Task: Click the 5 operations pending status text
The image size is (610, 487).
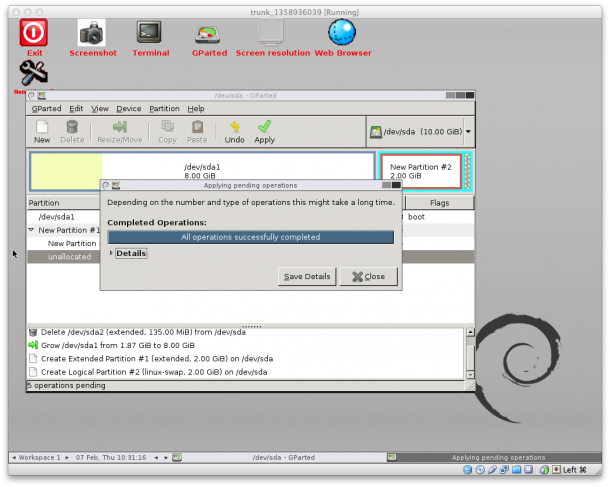Action: pyautogui.click(x=66, y=385)
